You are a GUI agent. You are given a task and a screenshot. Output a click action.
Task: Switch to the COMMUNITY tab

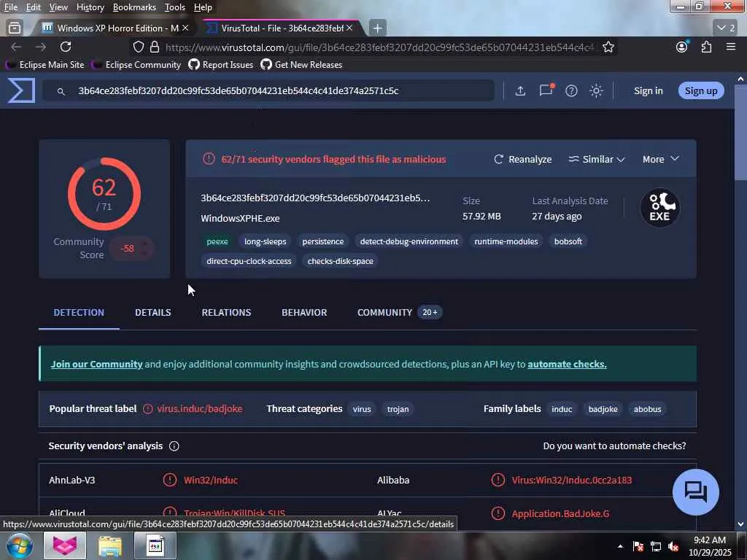[x=399, y=312]
